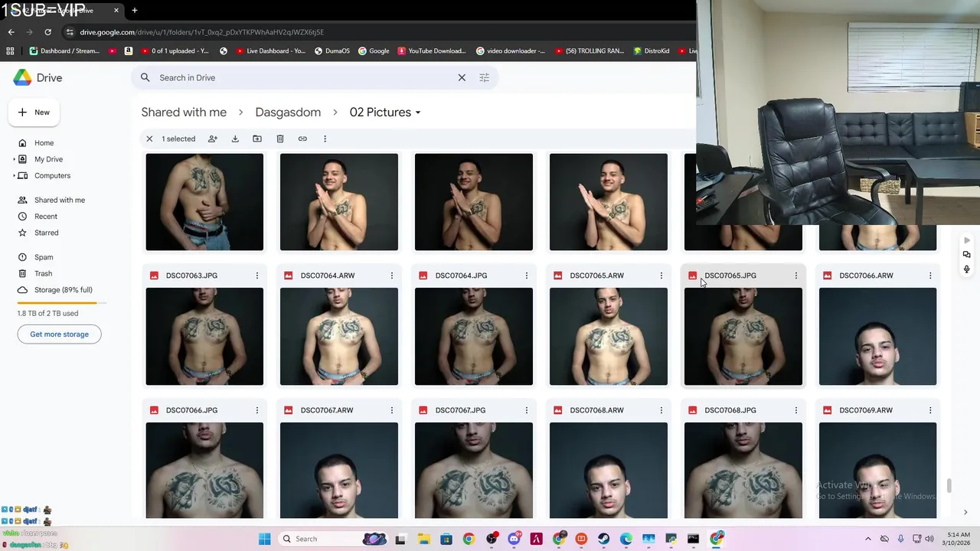Click the browser Back arrow
This screenshot has height=551, width=980.
[11, 32]
